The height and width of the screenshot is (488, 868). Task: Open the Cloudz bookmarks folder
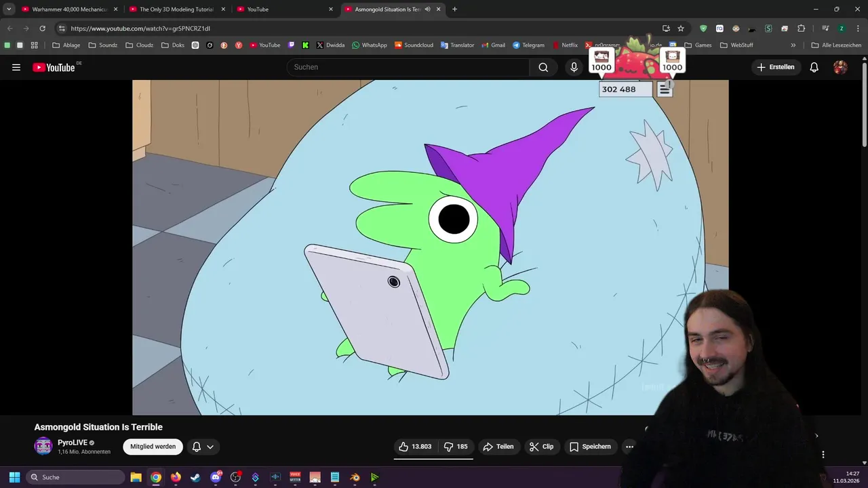[140, 45]
